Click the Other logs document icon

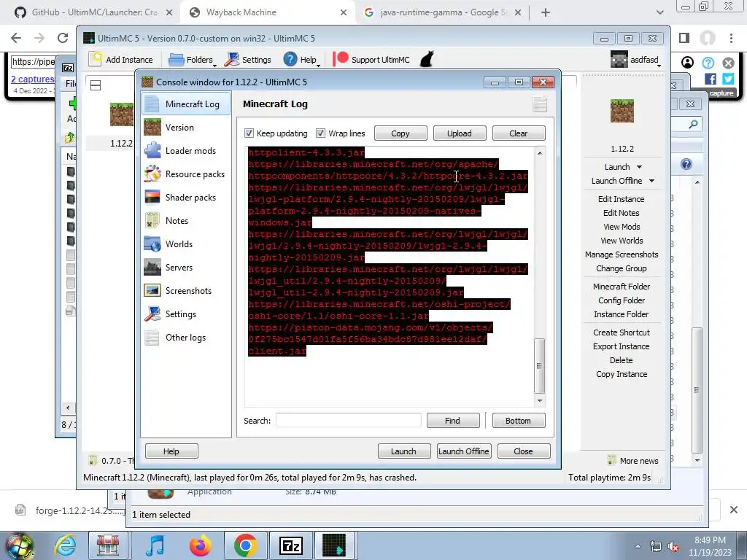pos(152,337)
